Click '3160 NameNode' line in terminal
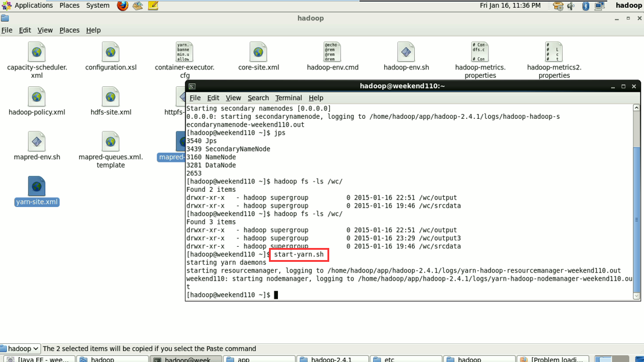This screenshot has height=362, width=644. coord(211,157)
